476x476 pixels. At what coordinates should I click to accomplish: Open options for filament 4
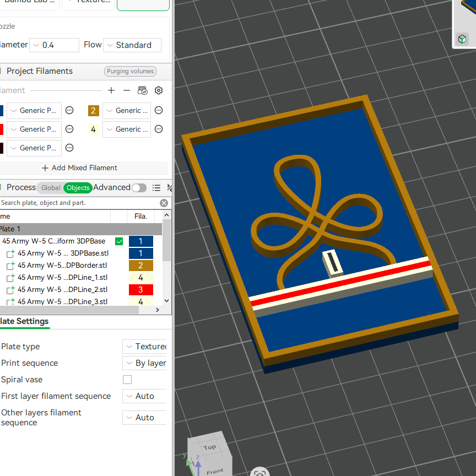pos(159,129)
